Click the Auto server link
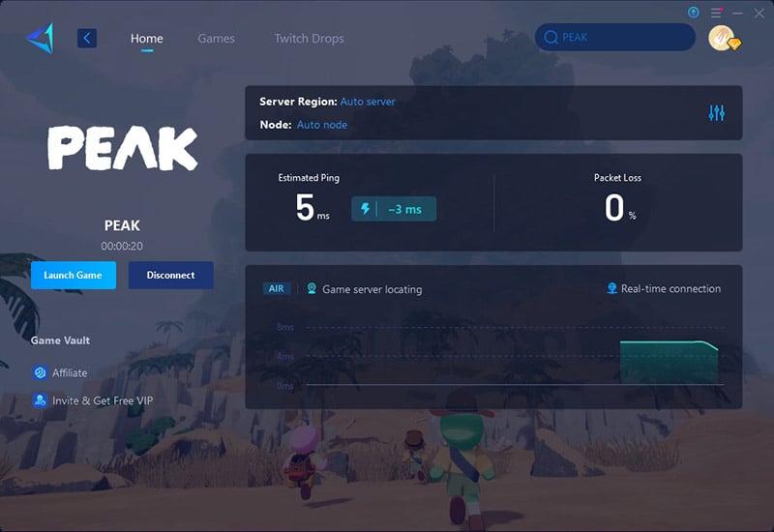This screenshot has width=774, height=532. [x=368, y=102]
